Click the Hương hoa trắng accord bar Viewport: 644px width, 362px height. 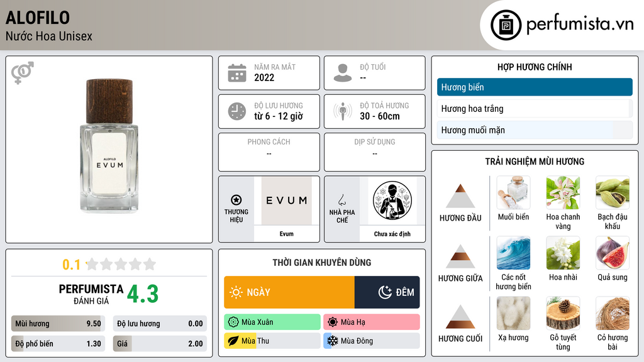tap(535, 108)
